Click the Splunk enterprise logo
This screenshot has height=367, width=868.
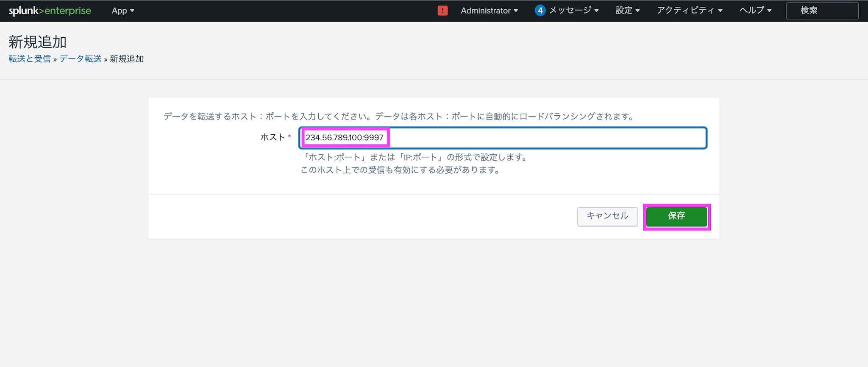tap(50, 11)
